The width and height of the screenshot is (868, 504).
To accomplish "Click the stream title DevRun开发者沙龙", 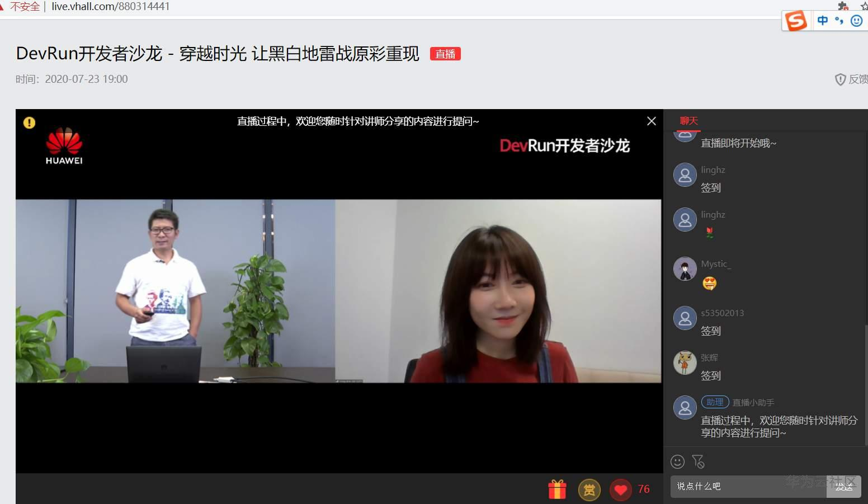I will tap(218, 54).
